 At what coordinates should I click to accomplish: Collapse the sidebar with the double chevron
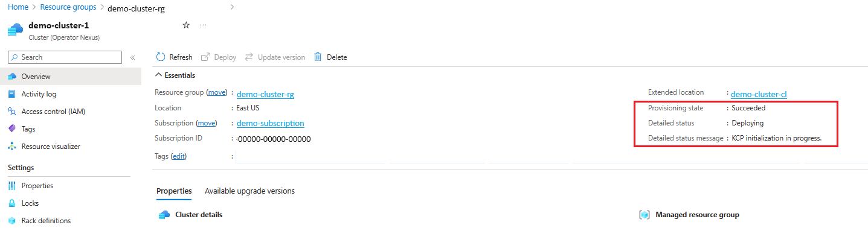(133, 57)
